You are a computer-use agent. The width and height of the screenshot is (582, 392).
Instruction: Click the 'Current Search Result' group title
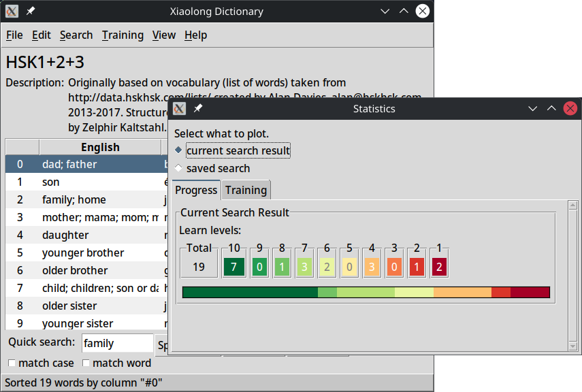(x=235, y=213)
